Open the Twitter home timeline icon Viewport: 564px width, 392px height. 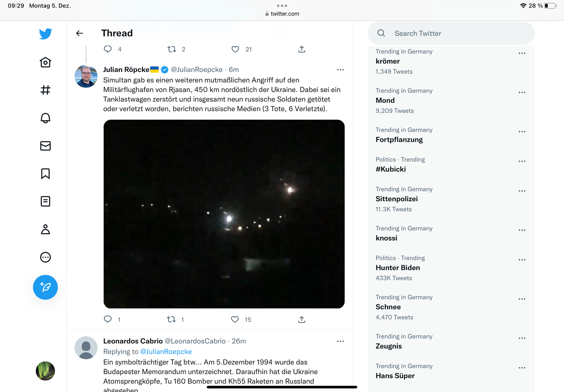coord(45,62)
